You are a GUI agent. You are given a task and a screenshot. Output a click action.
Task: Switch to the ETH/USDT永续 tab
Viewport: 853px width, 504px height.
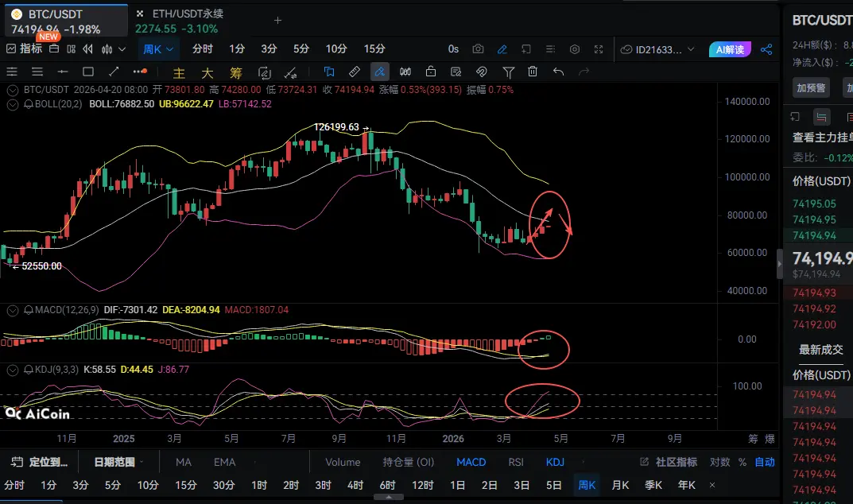(x=180, y=21)
